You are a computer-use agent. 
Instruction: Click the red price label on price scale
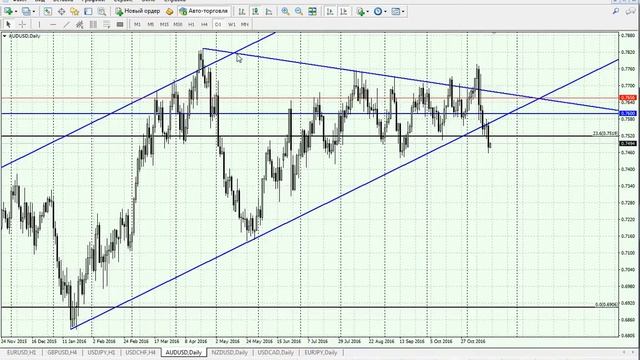[628, 98]
